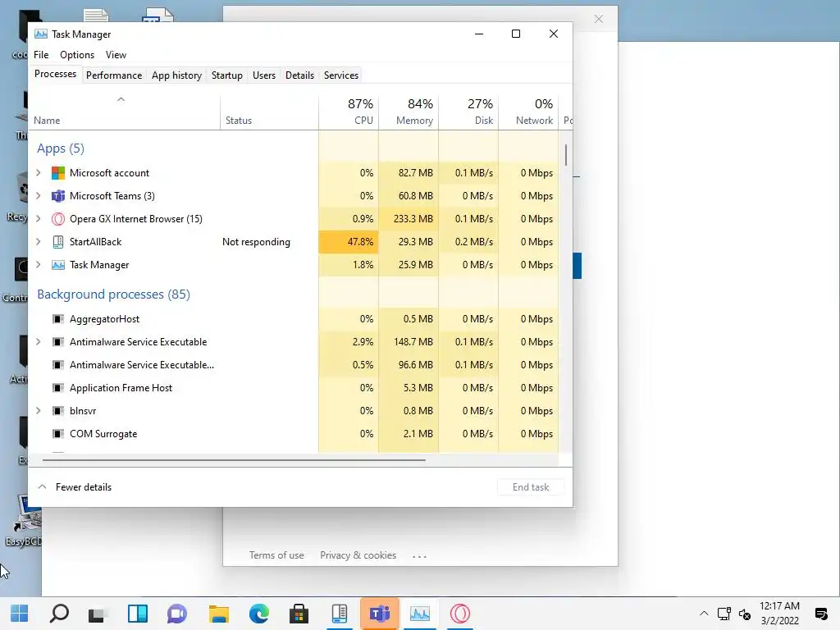Open File Explorer from the taskbar
This screenshot has width=840, height=630.
pyautogui.click(x=218, y=614)
